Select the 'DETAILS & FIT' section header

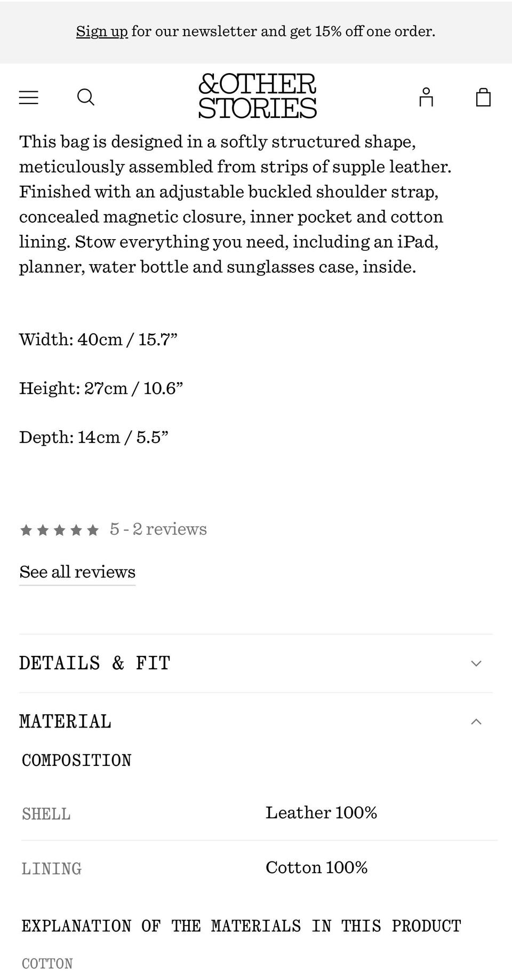coord(95,663)
